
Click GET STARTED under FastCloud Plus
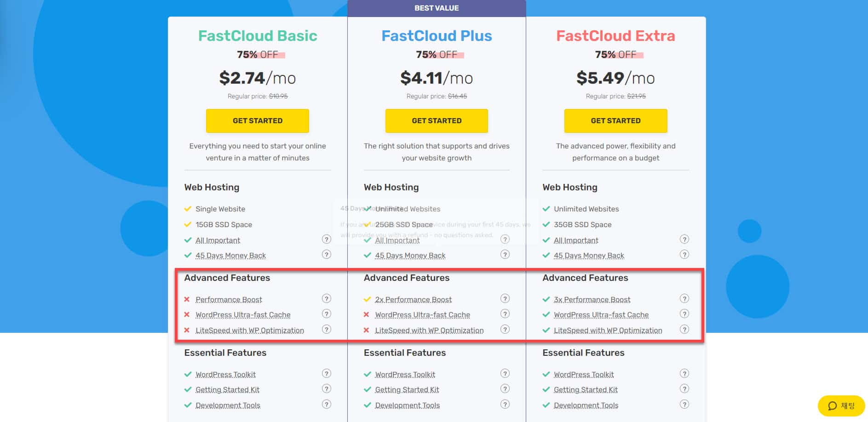pos(437,120)
